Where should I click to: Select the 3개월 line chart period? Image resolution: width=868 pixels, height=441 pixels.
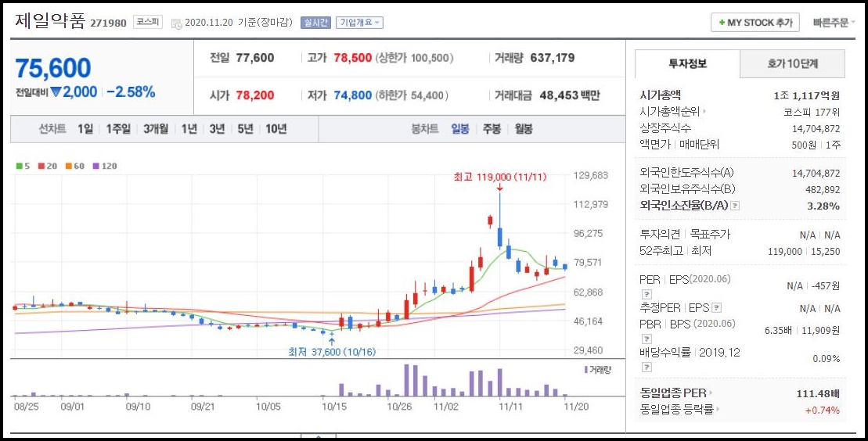pyautogui.click(x=156, y=129)
